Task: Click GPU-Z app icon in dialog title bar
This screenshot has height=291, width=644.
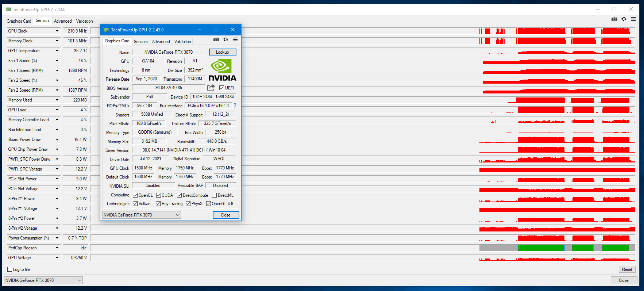Action: [106, 30]
